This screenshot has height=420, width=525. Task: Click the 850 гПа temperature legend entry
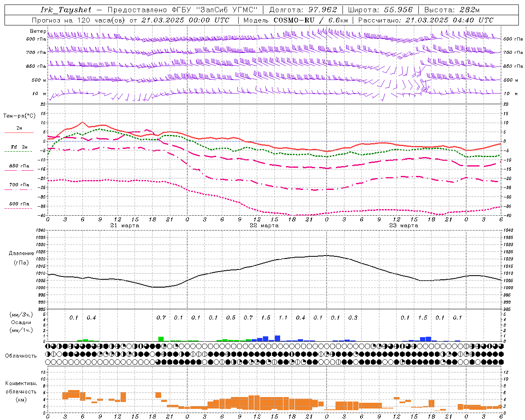pos(19,166)
